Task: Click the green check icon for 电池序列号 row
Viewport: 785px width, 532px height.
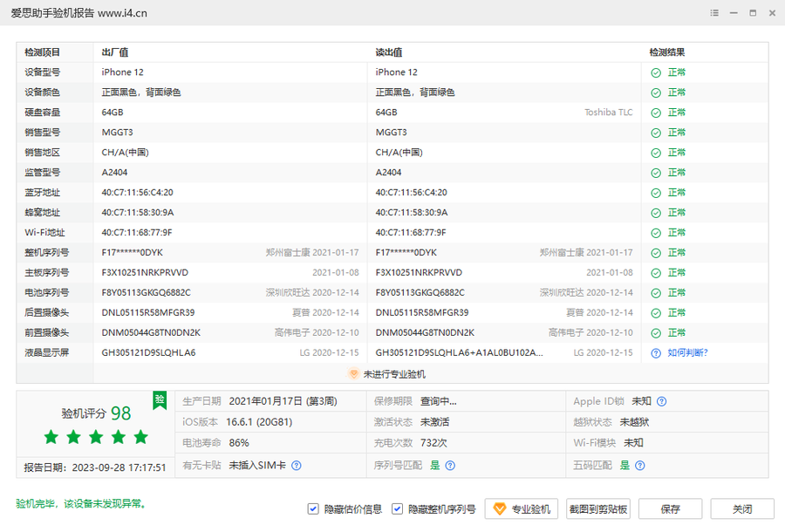Action: click(656, 293)
